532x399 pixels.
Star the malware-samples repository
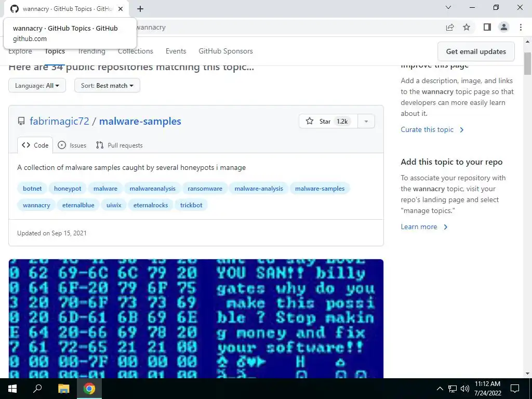click(x=328, y=121)
